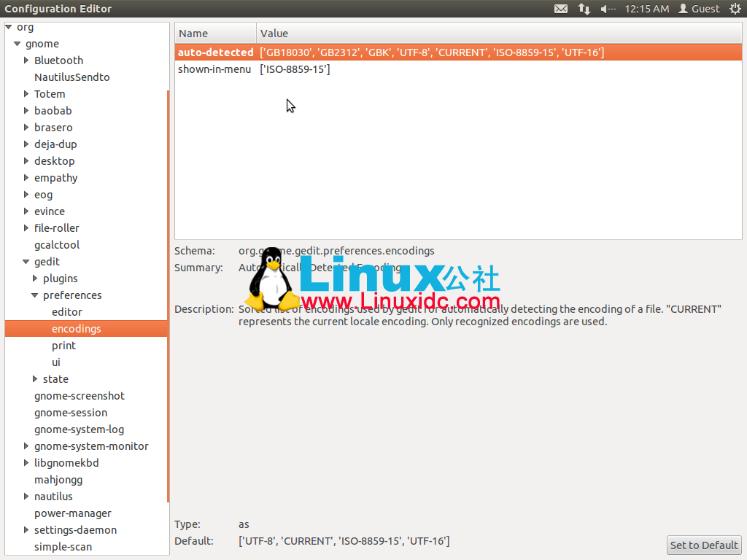
Task: Select the print preferences entry
Action: tap(63, 345)
